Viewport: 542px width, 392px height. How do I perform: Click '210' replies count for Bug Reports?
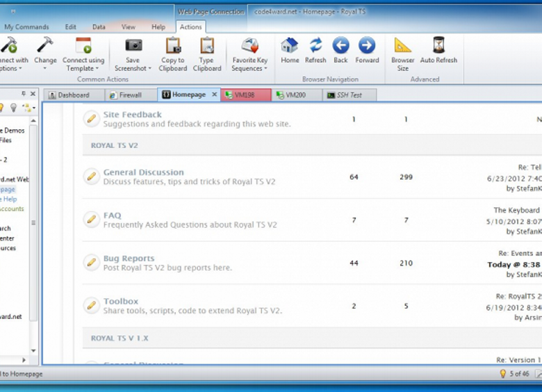[x=406, y=263]
